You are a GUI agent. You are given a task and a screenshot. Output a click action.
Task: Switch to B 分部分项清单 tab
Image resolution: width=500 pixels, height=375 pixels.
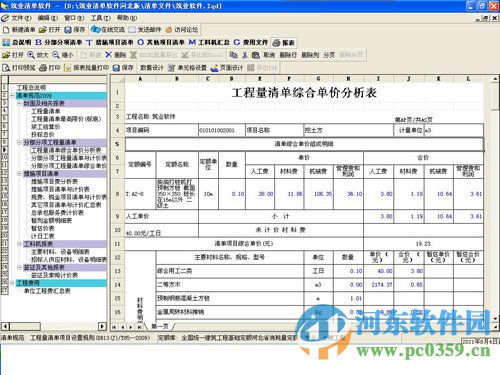[59, 42]
